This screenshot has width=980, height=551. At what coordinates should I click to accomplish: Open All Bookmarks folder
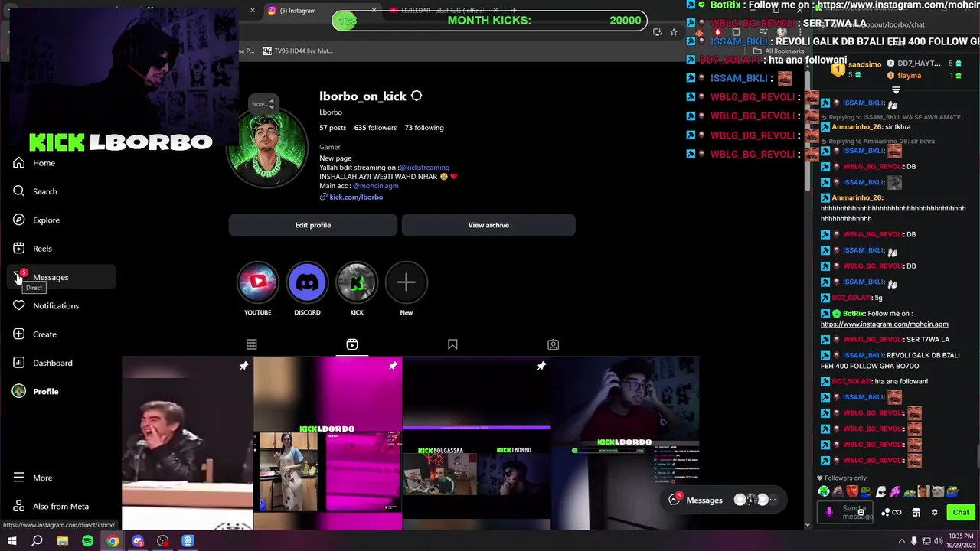coord(779,51)
